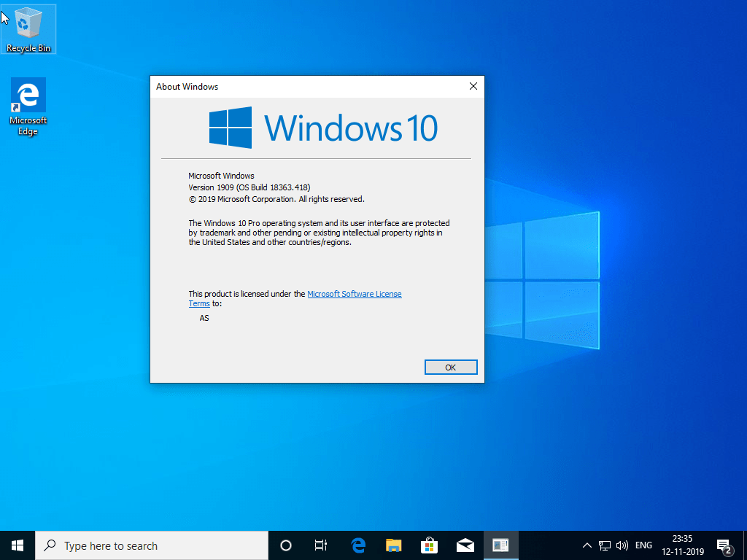The image size is (747, 560).
Task: Open the Recycle Bin desktop icon
Action: click(28, 29)
